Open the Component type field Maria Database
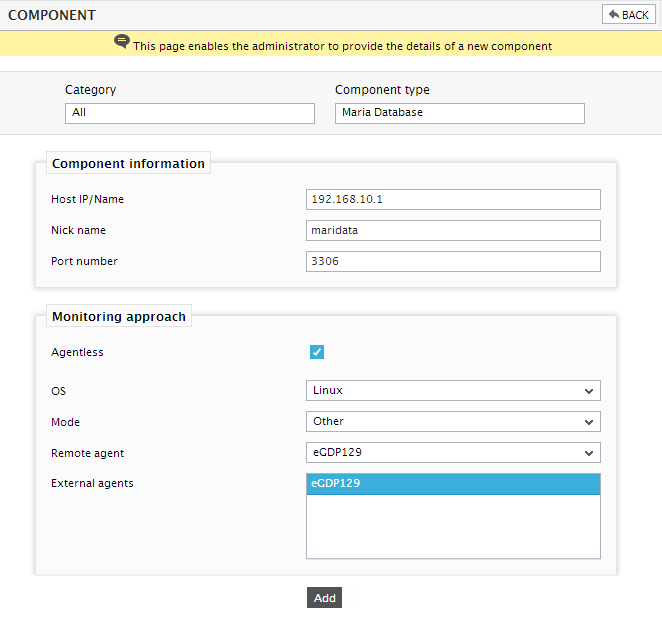662x617 pixels. 459,113
